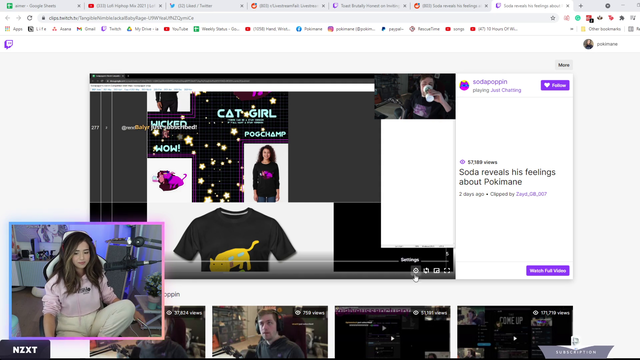
Task: Click the Watch Full Video button
Action: [548, 271]
